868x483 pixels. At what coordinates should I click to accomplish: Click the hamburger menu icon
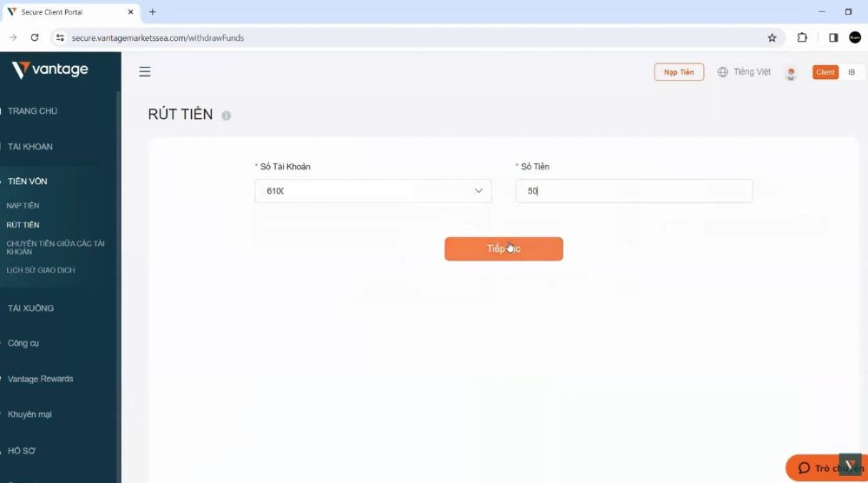145,72
